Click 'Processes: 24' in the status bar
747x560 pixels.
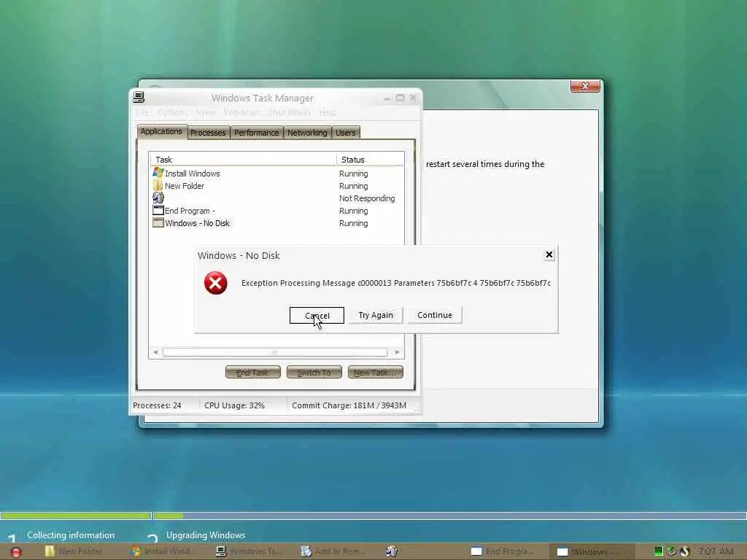[157, 405]
